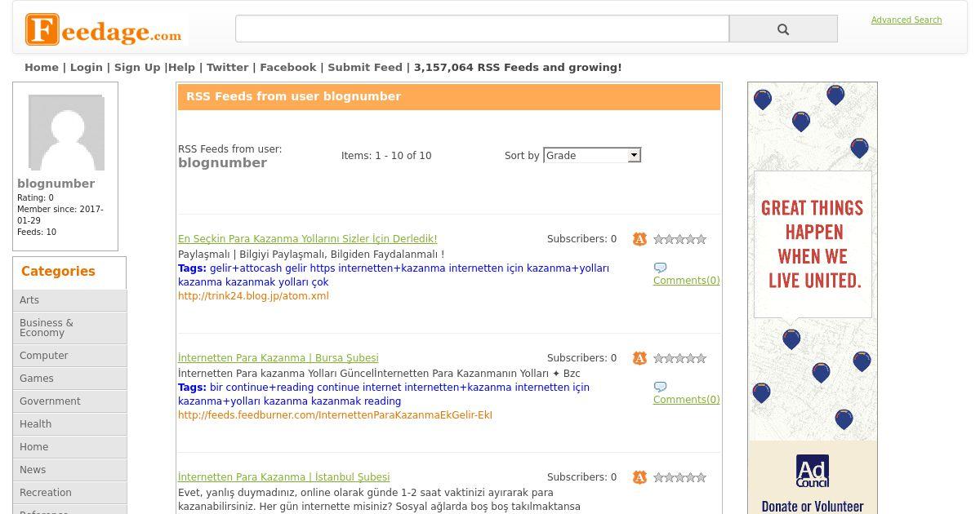Click the magnifier search button
Viewport: 980px width, 514px height.
(783, 29)
